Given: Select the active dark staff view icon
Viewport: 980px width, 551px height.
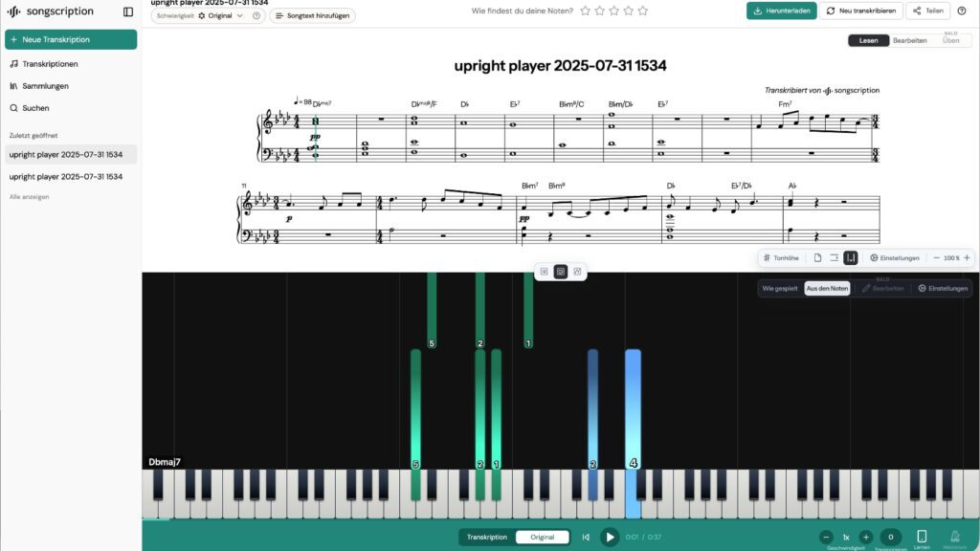Looking at the screenshot, I should (851, 258).
